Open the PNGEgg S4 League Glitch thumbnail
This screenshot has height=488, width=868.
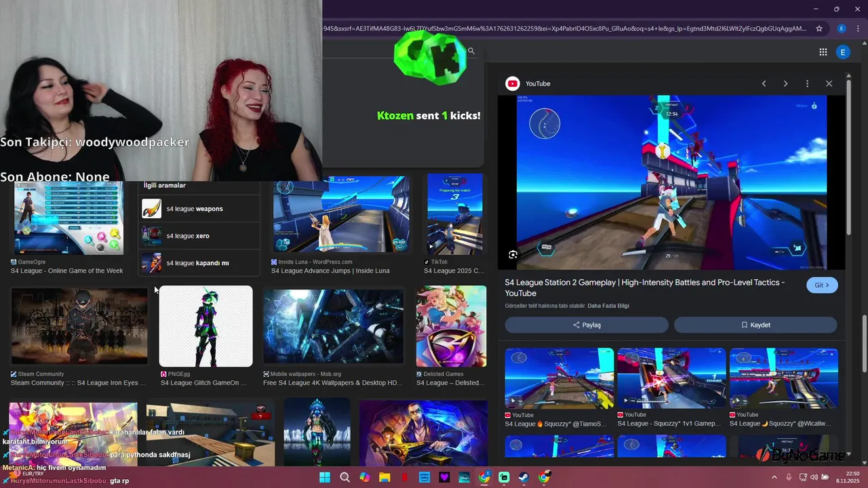pos(205,326)
